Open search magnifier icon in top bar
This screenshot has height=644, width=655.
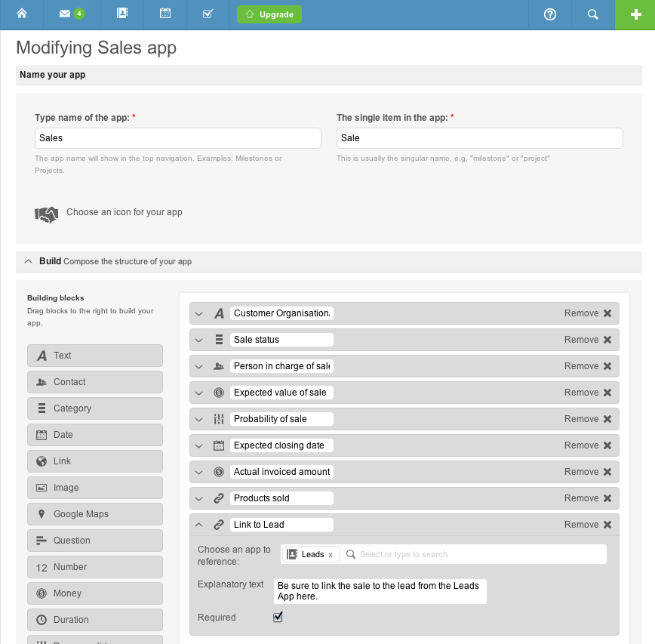click(x=593, y=14)
